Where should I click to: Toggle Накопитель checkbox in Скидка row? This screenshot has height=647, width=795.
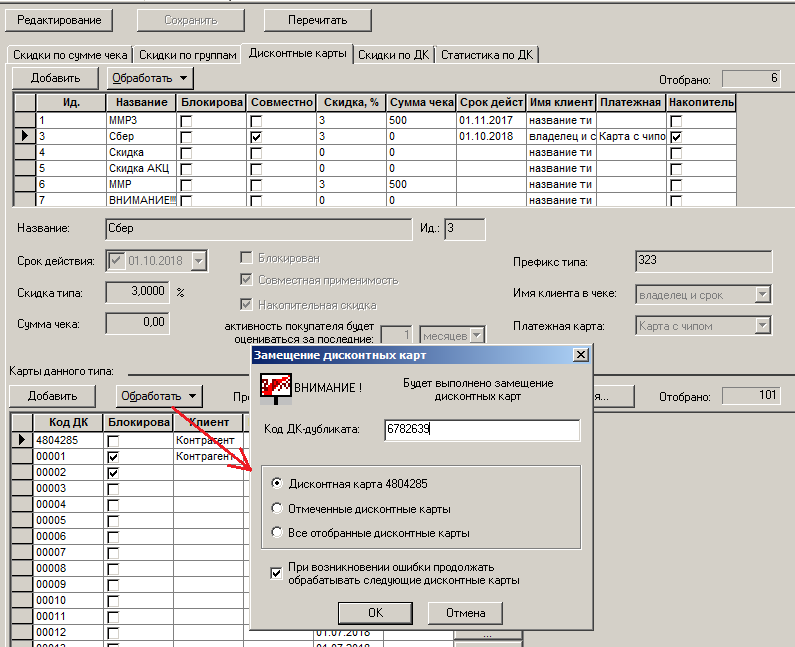click(x=676, y=153)
